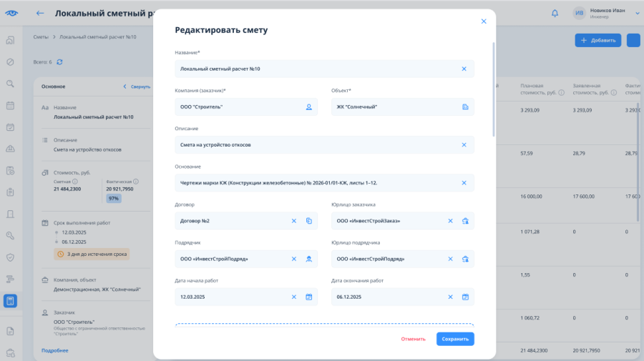
Task: Cancel editing with Отменить
Action: point(413,339)
